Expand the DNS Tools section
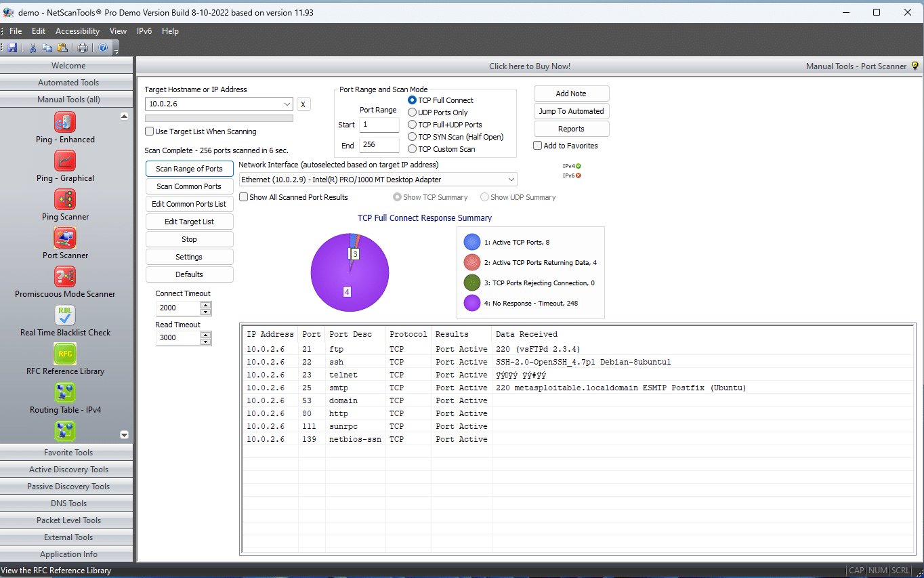 click(x=67, y=503)
